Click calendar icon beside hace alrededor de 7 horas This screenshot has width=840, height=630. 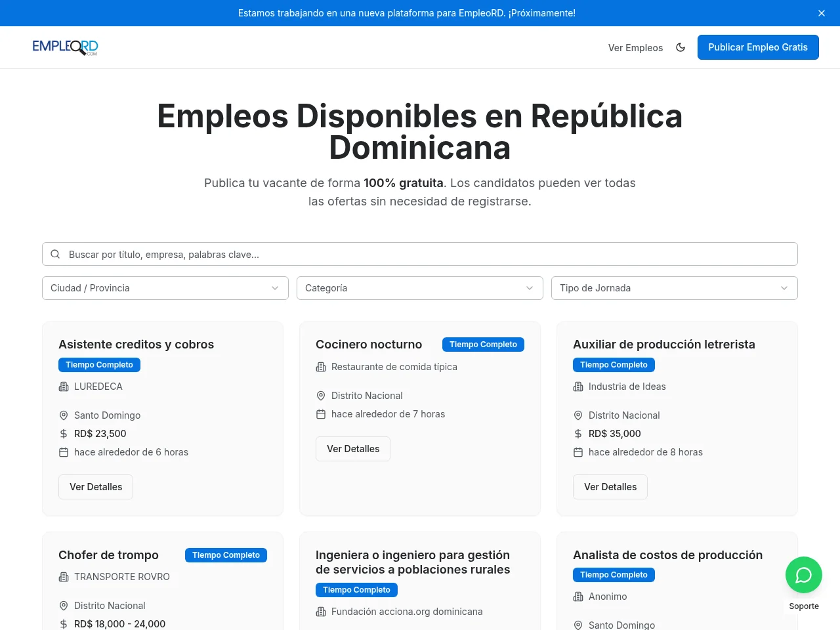pos(321,414)
